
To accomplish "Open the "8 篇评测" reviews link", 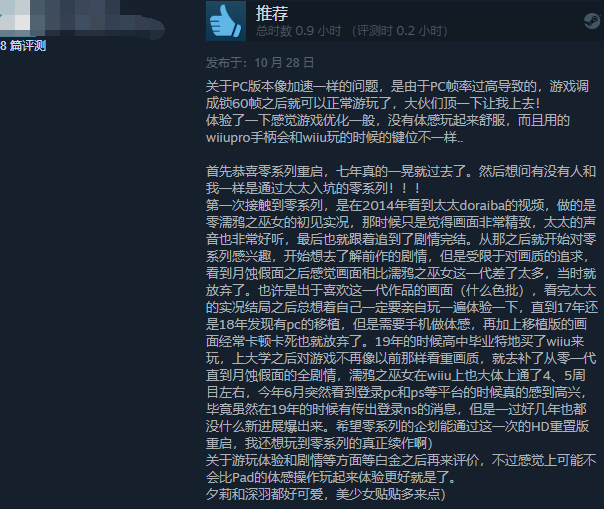I will coord(23,46).
